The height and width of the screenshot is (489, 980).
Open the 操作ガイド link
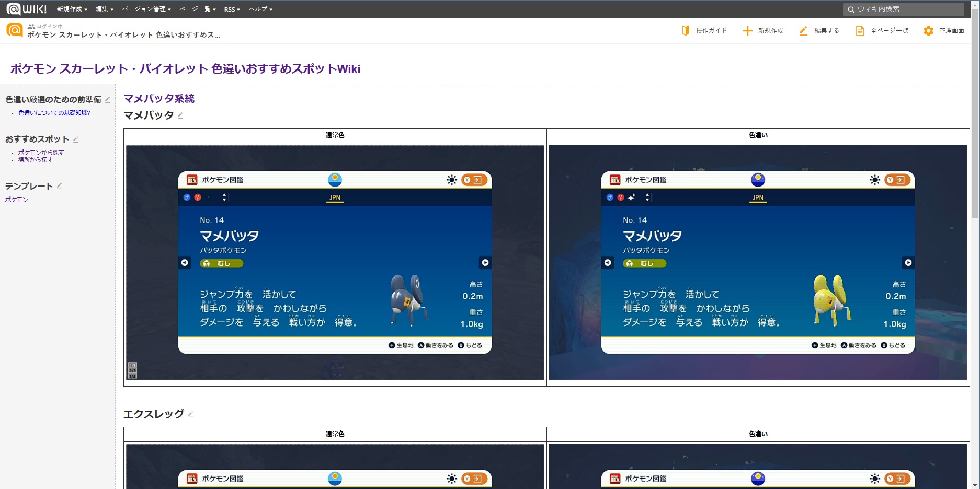[711, 31]
